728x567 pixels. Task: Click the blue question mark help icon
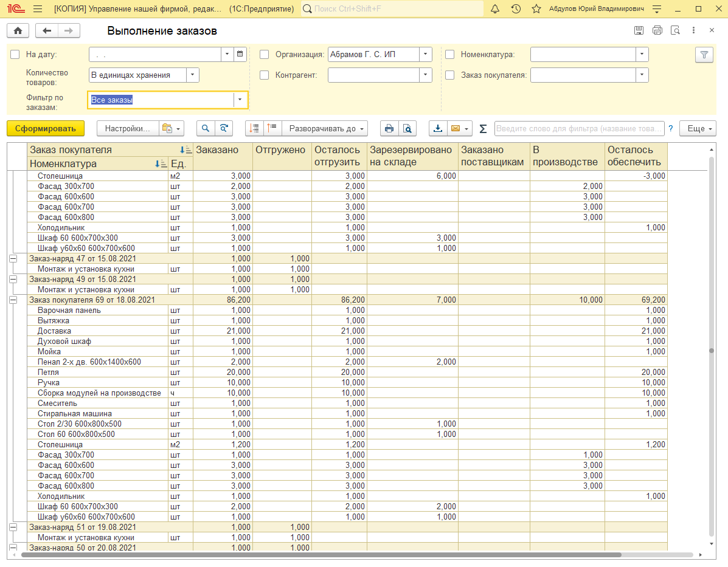point(670,128)
